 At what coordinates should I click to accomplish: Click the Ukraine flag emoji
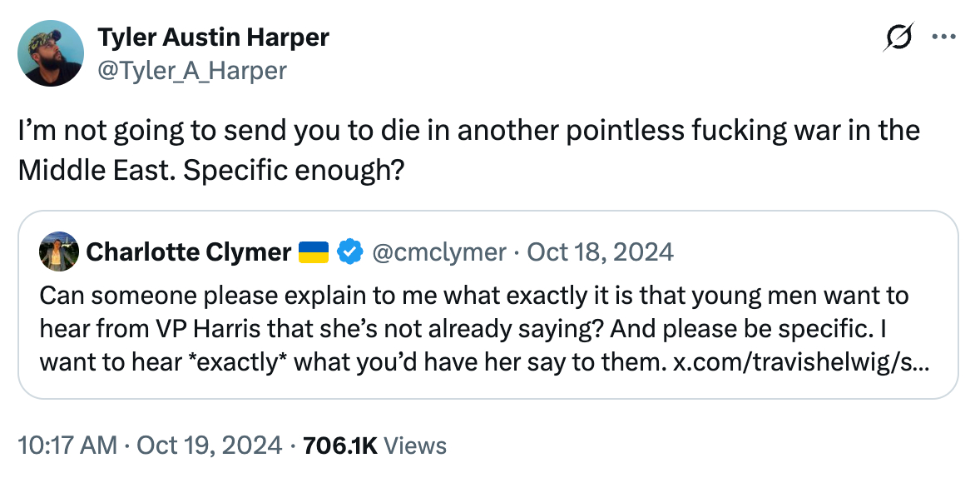coord(314,251)
